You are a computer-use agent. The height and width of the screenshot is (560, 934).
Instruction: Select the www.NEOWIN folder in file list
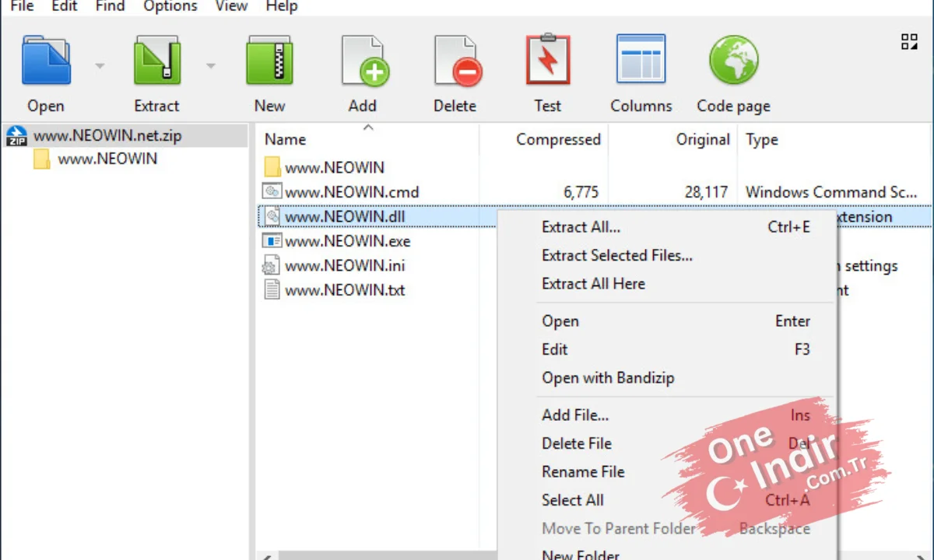coord(335,167)
